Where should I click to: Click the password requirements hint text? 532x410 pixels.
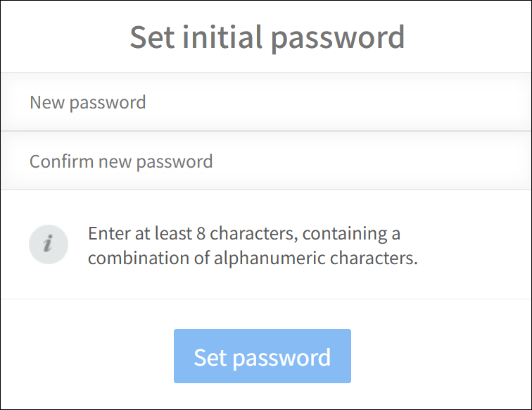[253, 245]
